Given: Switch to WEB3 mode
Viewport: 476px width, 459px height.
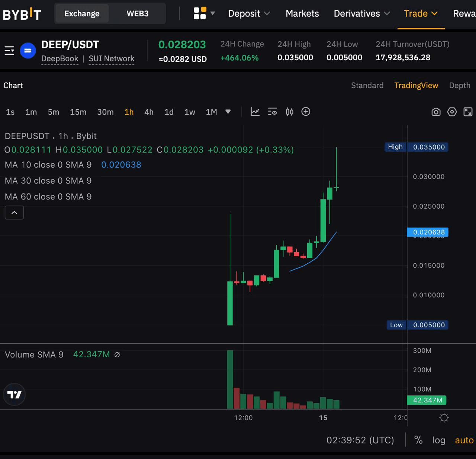Looking at the screenshot, I should [138, 14].
